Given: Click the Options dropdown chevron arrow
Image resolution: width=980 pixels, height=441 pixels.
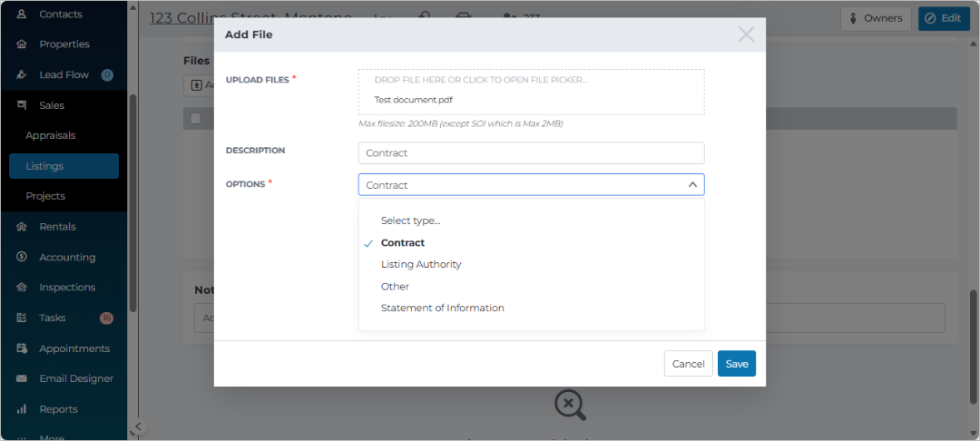Looking at the screenshot, I should click(692, 185).
